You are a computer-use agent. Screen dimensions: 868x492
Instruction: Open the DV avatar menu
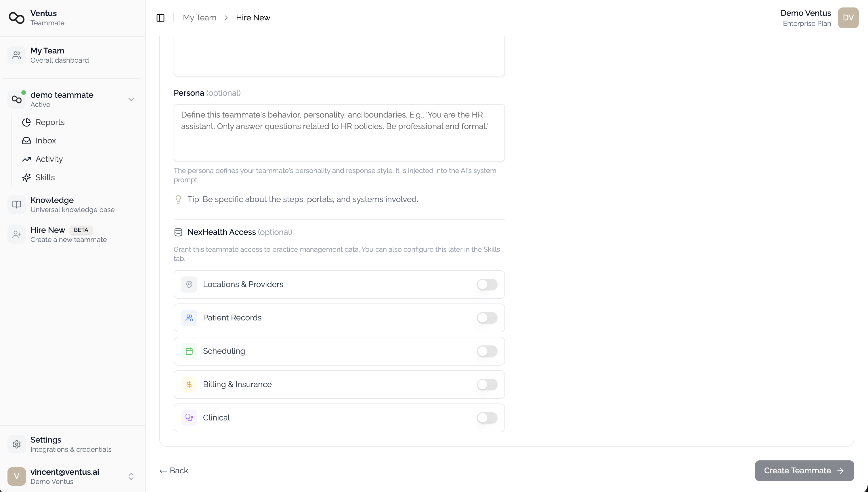point(848,18)
